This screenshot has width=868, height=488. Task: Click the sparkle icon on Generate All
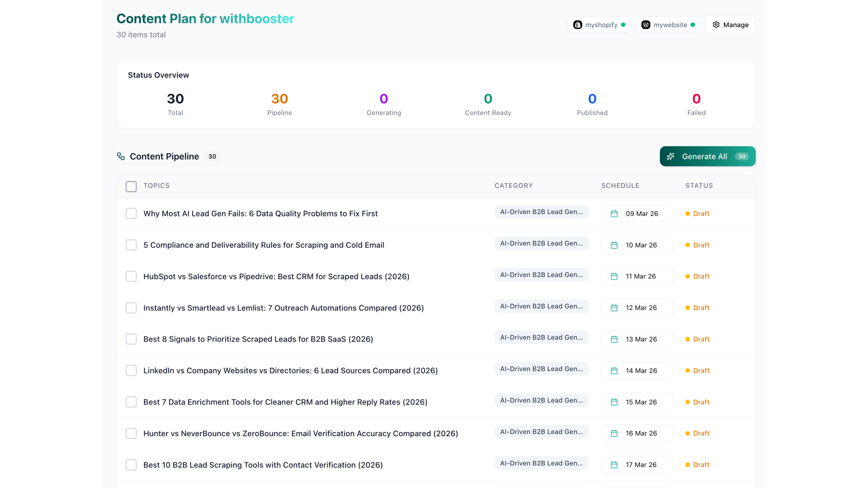(x=671, y=156)
